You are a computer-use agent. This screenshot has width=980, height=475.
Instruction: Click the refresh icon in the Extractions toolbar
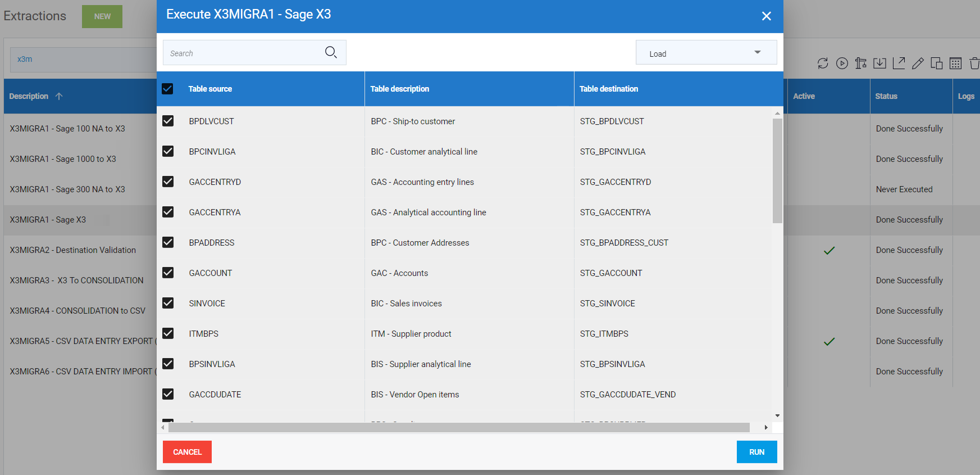point(823,64)
